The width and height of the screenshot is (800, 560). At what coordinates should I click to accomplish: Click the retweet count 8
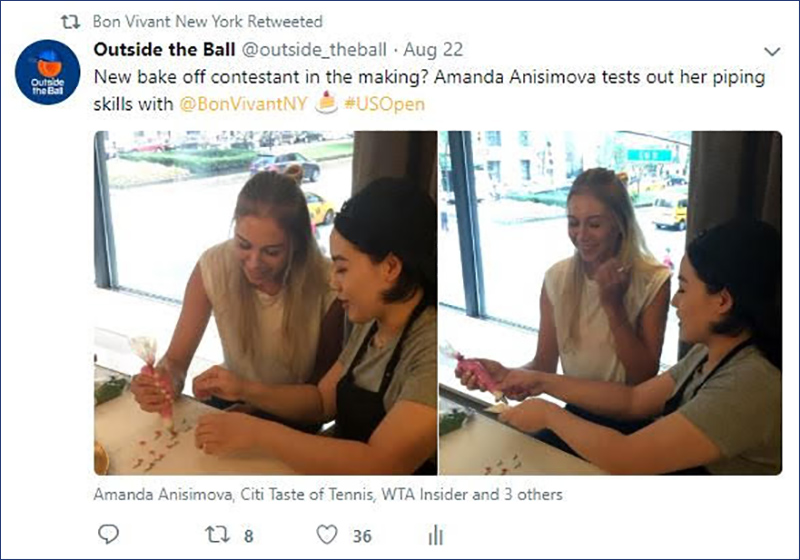pos(248,536)
